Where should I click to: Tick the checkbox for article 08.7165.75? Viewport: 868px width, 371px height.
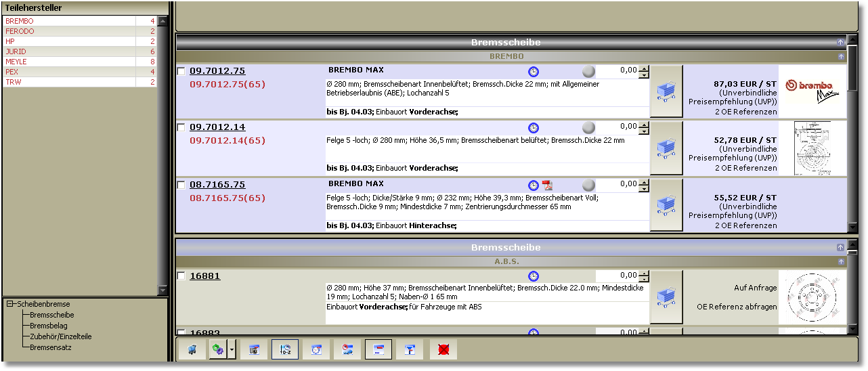click(181, 185)
